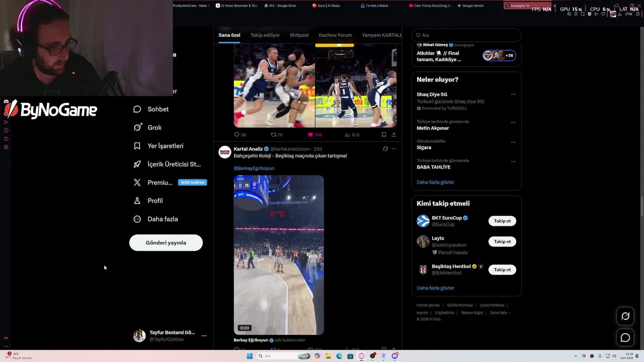Image resolution: width=644 pixels, height=362 pixels.
Task: Expand Daha fazla footer links
Action: 500,313
